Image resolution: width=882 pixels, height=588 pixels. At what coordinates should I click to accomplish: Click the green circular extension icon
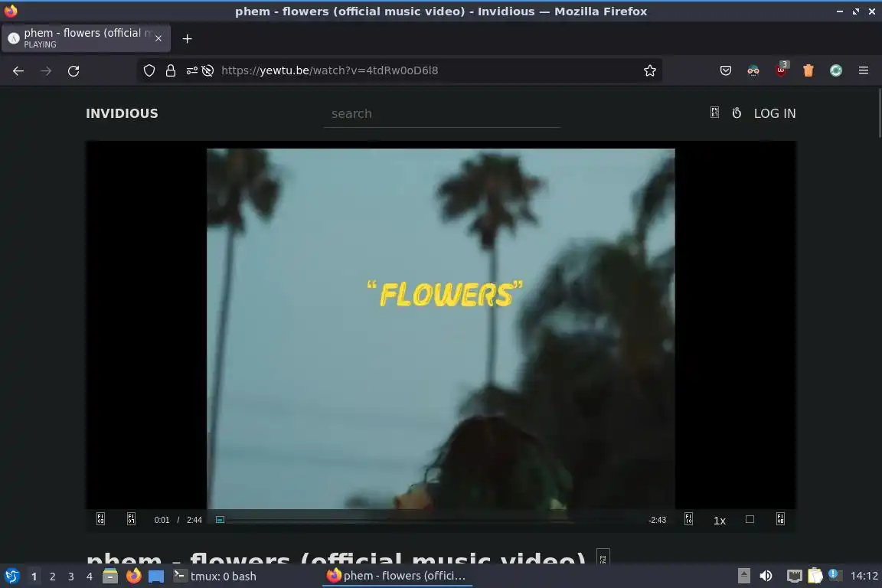(x=836, y=70)
